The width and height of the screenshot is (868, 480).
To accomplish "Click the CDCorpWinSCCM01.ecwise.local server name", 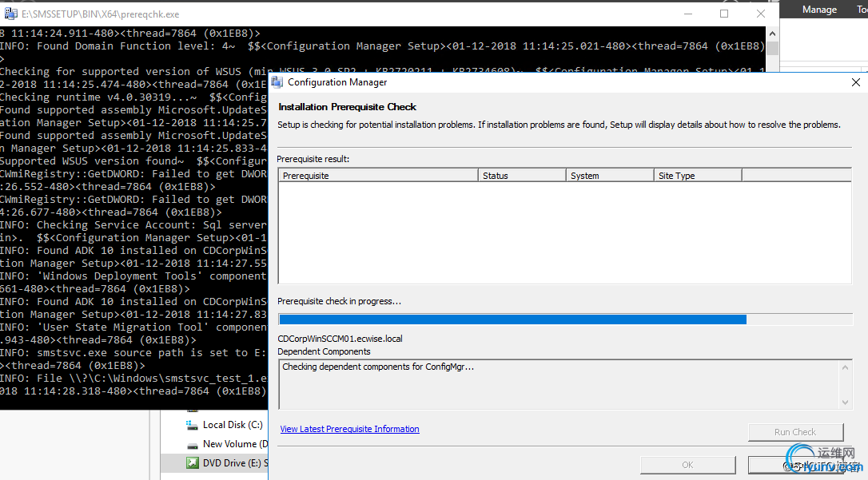I will pyautogui.click(x=340, y=339).
